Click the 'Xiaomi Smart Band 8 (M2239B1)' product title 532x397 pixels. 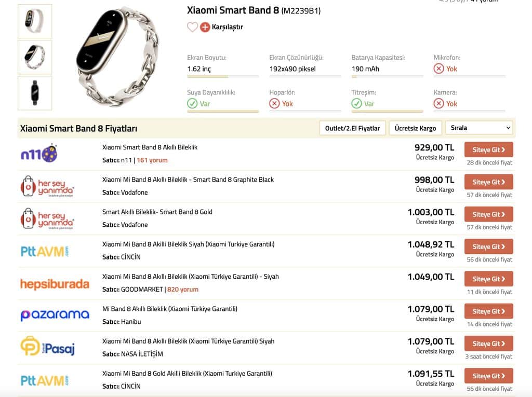(254, 10)
